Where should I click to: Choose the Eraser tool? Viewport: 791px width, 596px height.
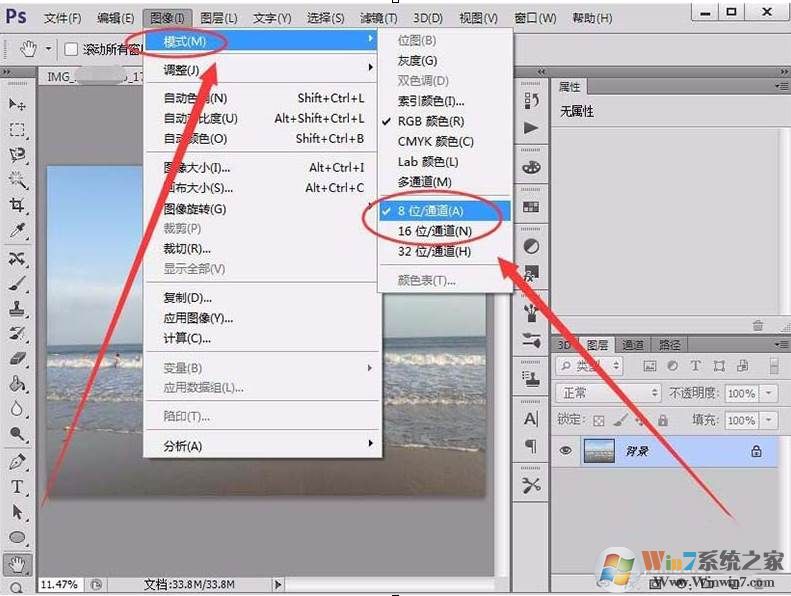pyautogui.click(x=17, y=358)
